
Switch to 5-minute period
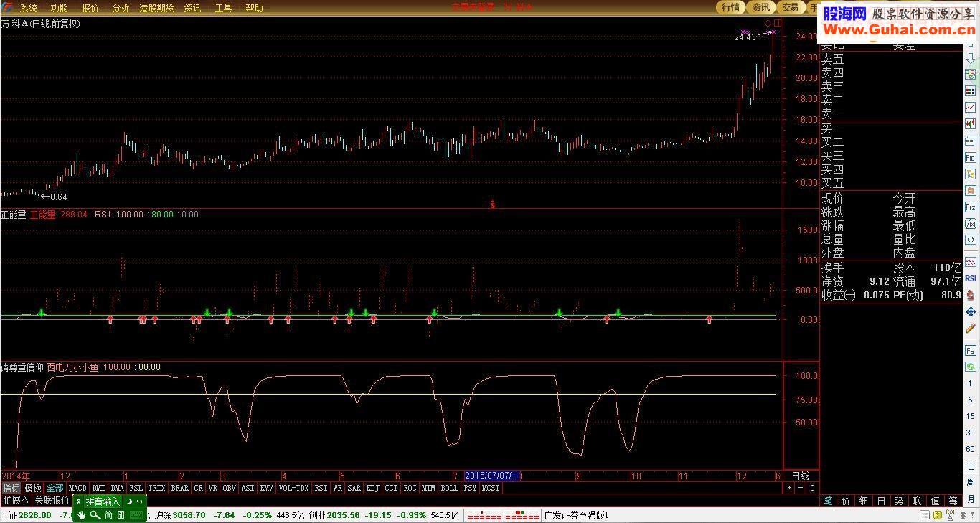point(970,400)
